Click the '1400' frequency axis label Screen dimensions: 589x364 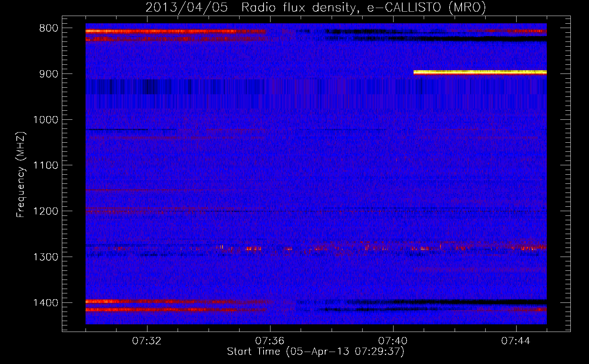46,303
